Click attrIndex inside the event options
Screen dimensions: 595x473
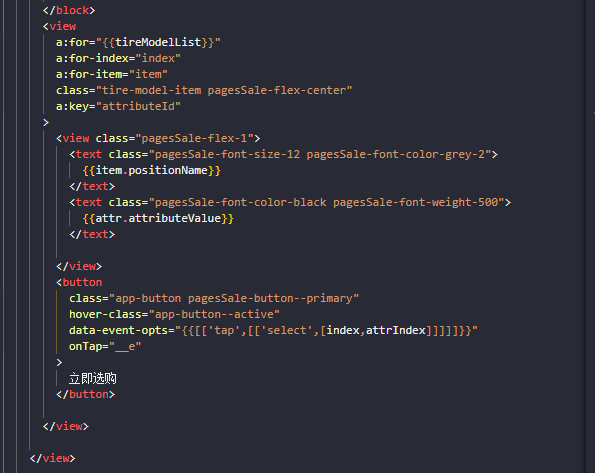click(x=396, y=330)
